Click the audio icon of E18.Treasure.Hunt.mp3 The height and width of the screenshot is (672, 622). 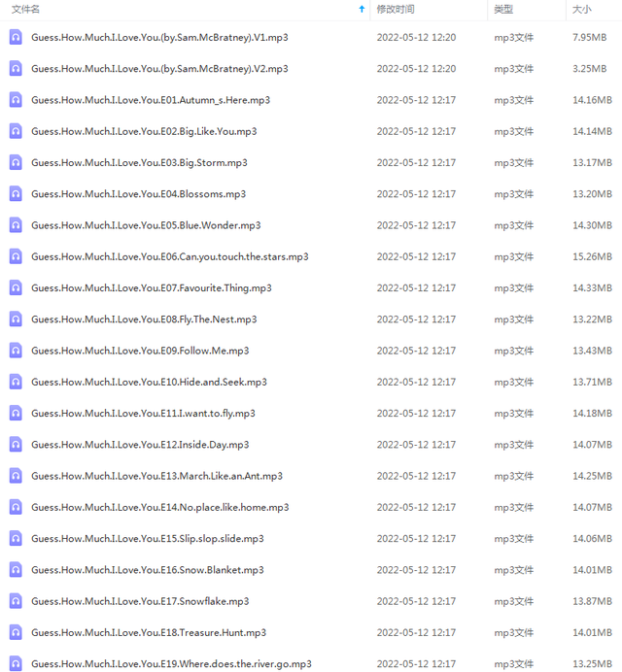(16, 632)
